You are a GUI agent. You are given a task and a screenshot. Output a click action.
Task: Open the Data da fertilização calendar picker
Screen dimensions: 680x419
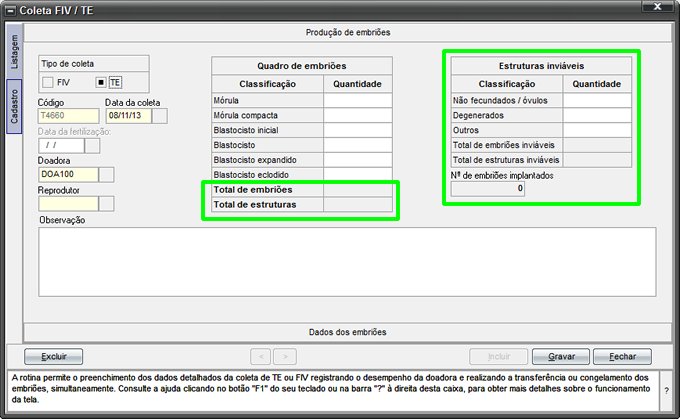click(x=92, y=145)
